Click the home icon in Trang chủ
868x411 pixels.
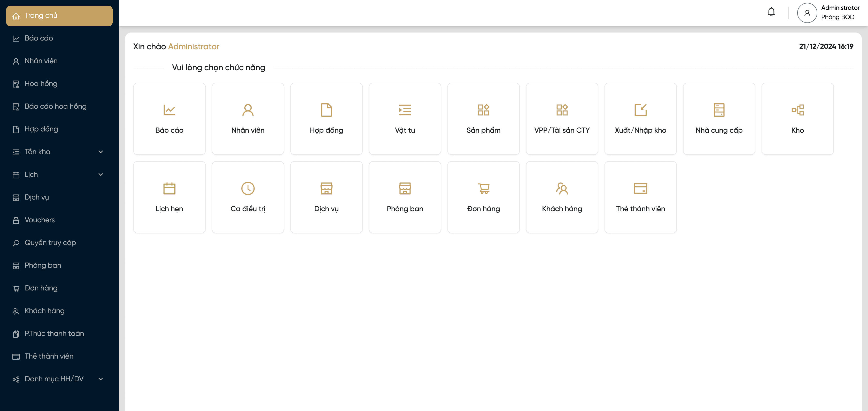[x=16, y=16]
